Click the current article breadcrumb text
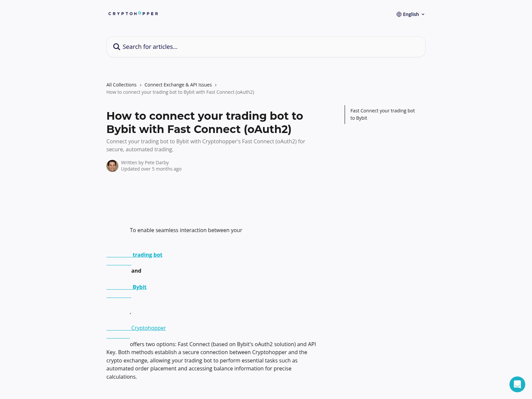532x399 pixels. (180, 92)
